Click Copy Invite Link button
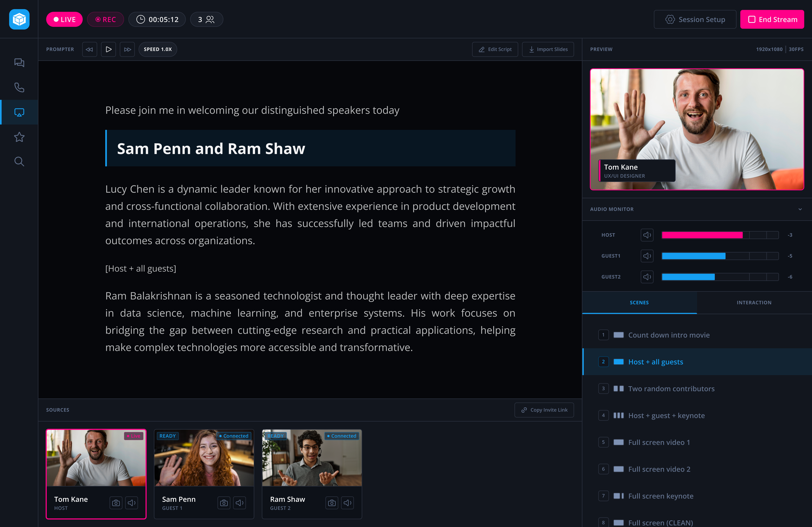This screenshot has width=812, height=527. pos(544,410)
